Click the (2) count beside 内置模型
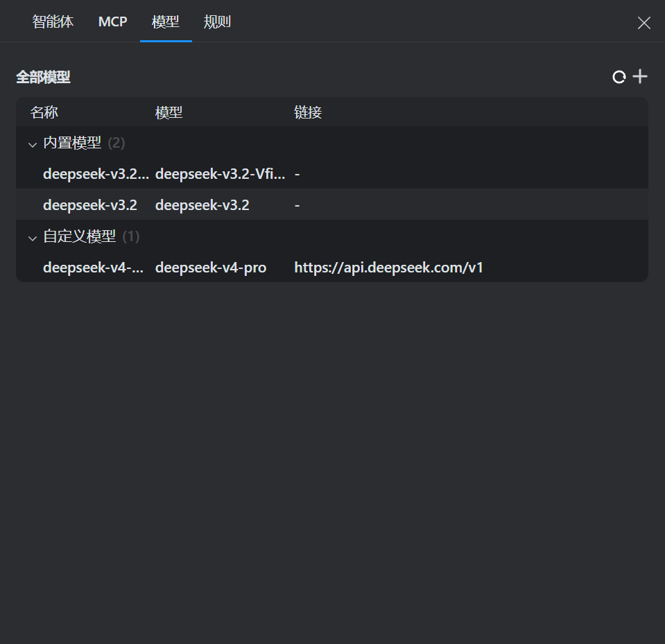 [x=116, y=143]
